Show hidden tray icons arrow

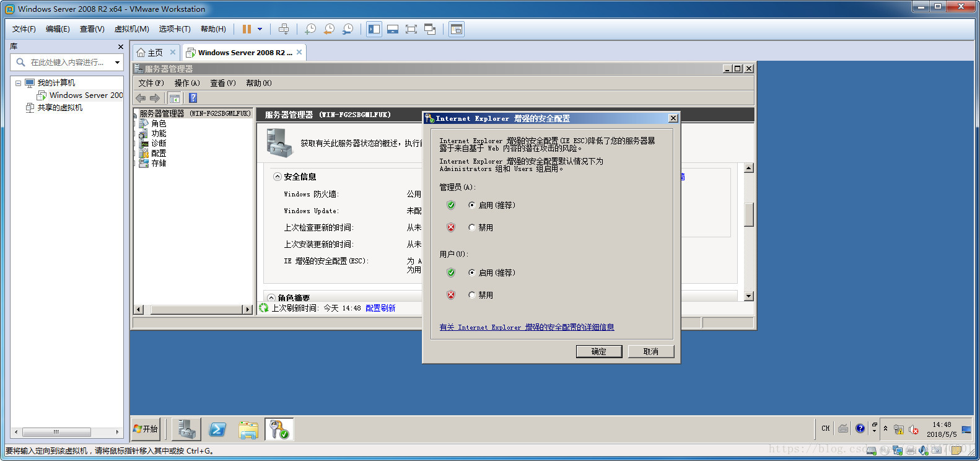pyautogui.click(x=885, y=428)
